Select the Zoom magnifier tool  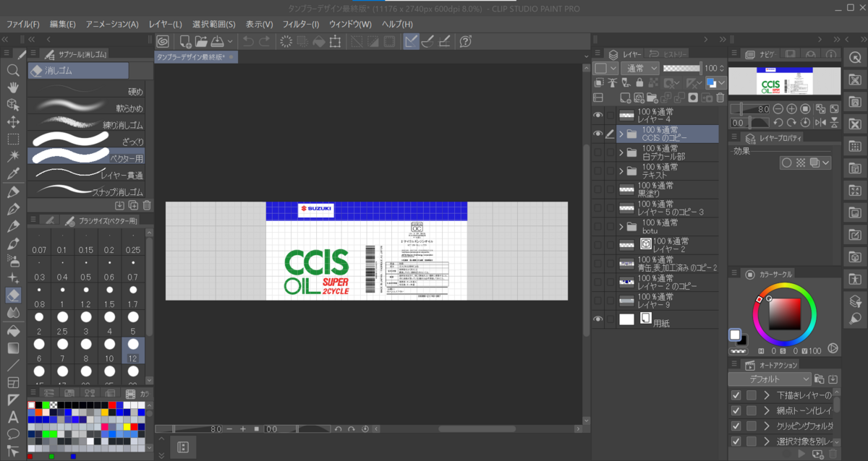coord(13,70)
